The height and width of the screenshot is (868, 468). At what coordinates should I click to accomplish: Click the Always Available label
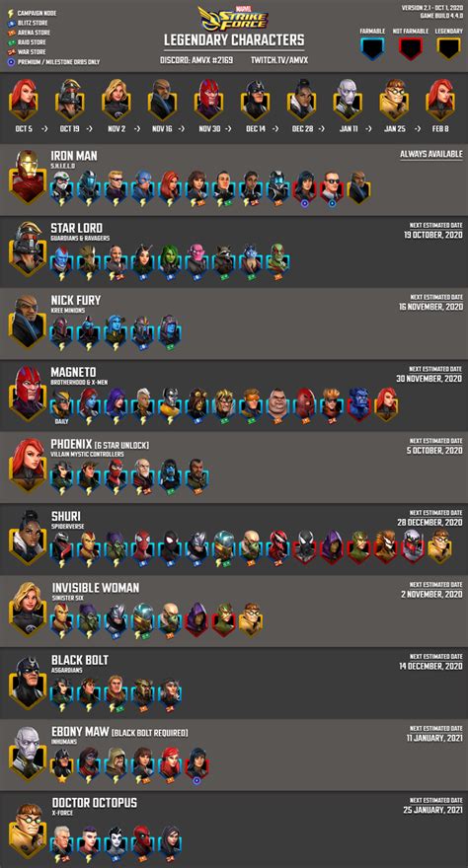(x=431, y=154)
